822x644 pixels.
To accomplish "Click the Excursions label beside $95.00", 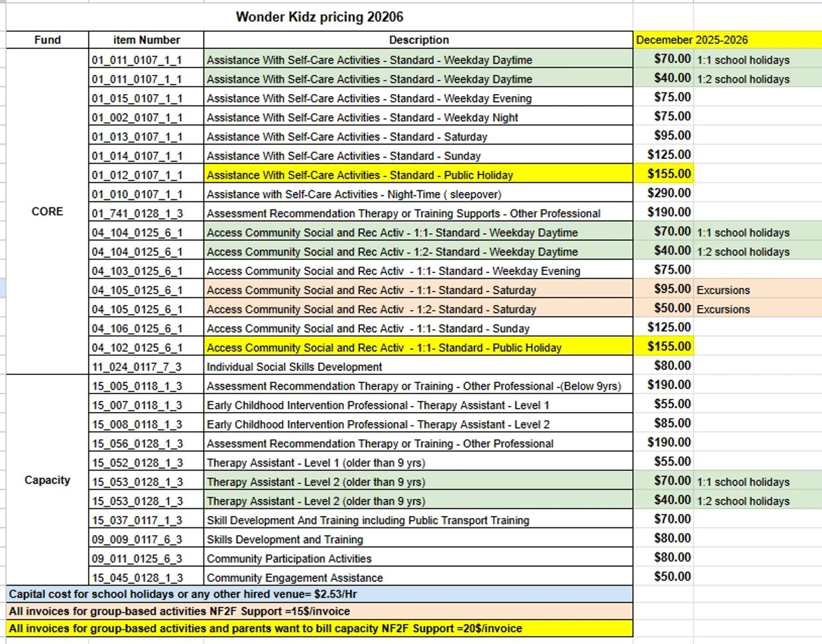I will click(723, 290).
